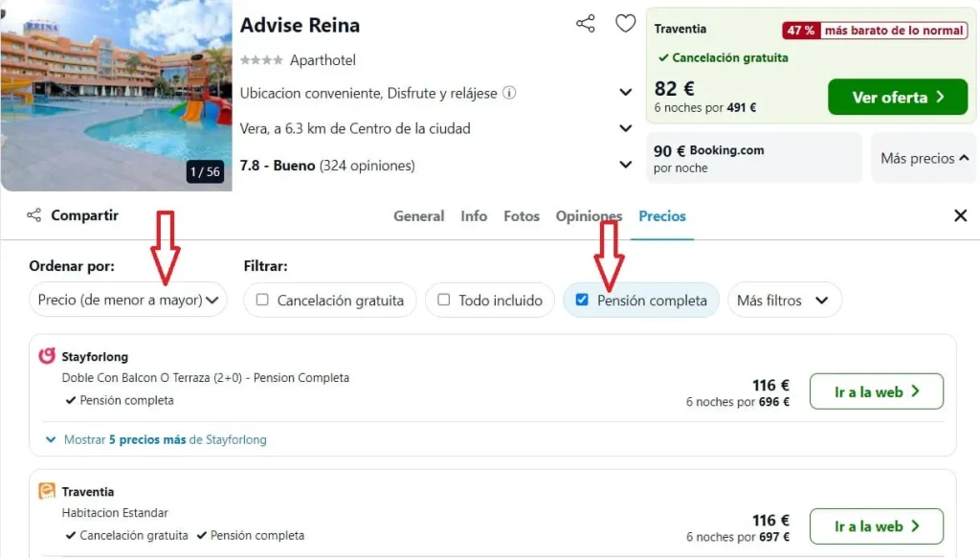Image resolution: width=980 pixels, height=558 pixels.
Task: Click the 47 % más barato de lo normal badge
Action: point(875,30)
